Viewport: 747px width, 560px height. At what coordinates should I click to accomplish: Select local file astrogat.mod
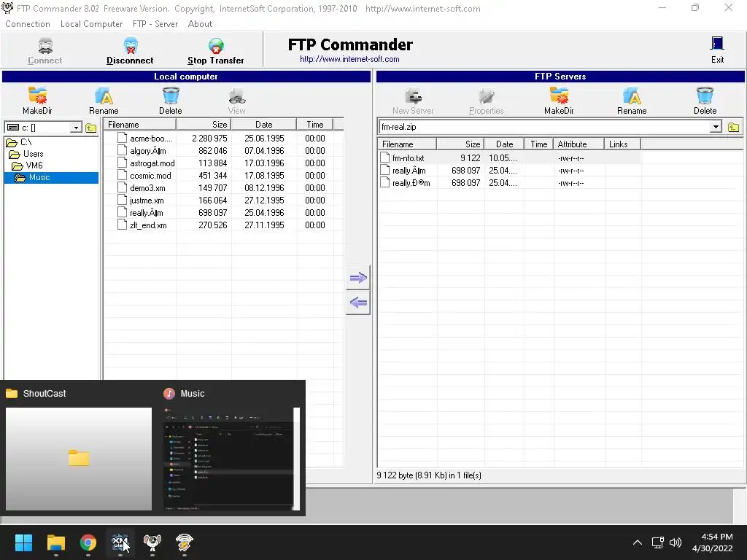(152, 163)
